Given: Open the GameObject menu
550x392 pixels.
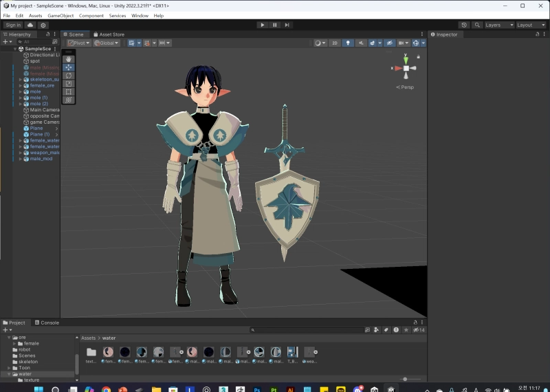Looking at the screenshot, I should coord(60,15).
